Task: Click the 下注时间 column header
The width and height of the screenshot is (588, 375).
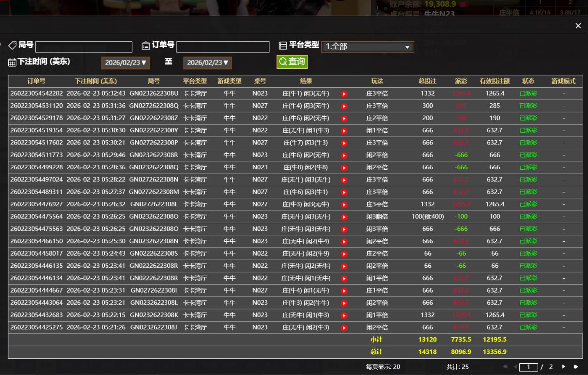Action: click(x=96, y=81)
